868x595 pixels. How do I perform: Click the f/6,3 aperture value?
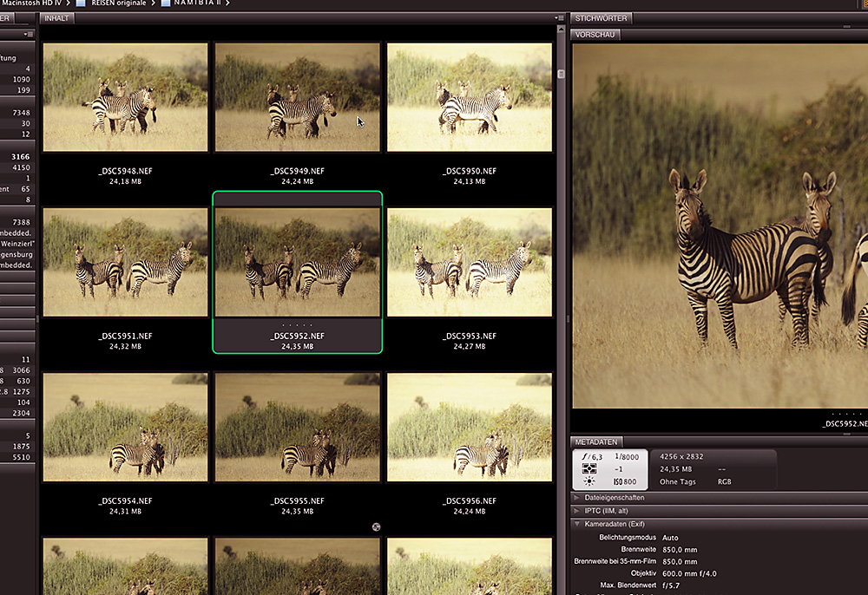(592, 457)
